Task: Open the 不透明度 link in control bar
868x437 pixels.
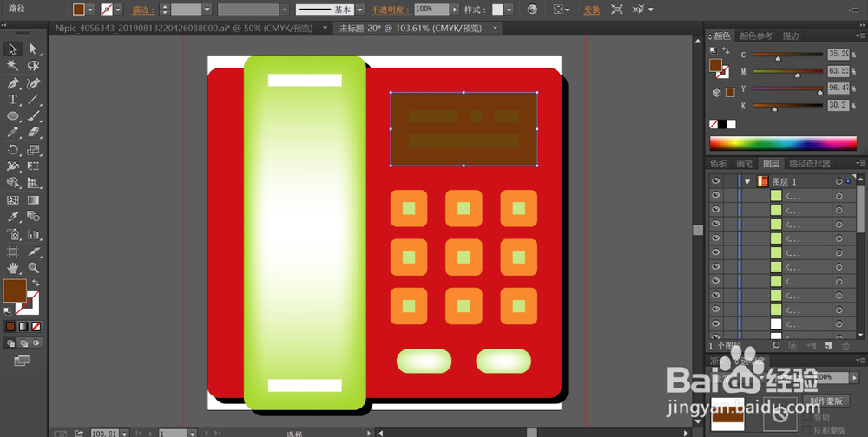Action: pos(391,10)
